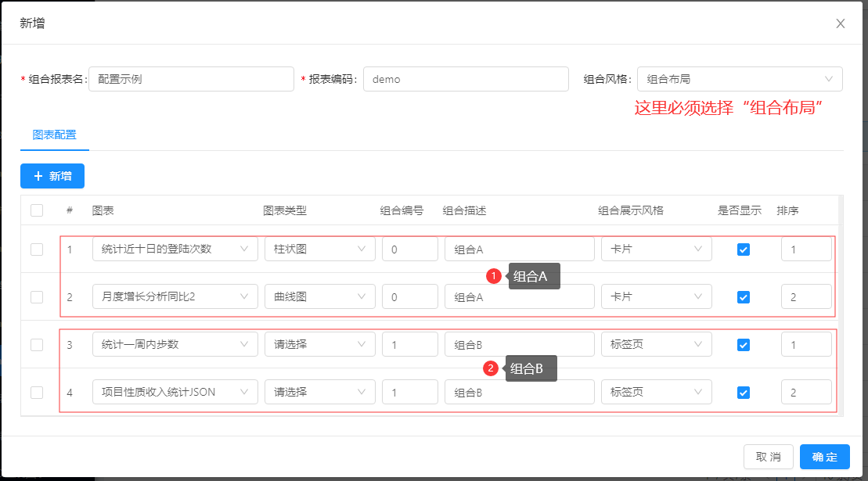The height and width of the screenshot is (481, 868).
Task: Select row 1 checkbox
Action: click(x=37, y=249)
